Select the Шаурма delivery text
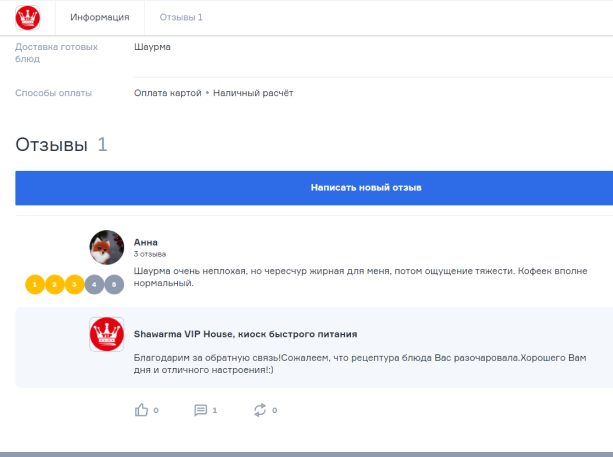 tap(152, 47)
